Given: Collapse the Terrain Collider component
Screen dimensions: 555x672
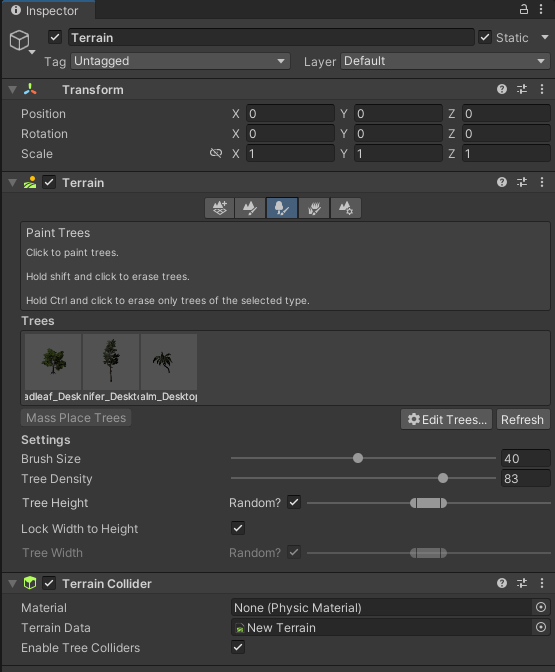Looking at the screenshot, I should (x=12, y=583).
